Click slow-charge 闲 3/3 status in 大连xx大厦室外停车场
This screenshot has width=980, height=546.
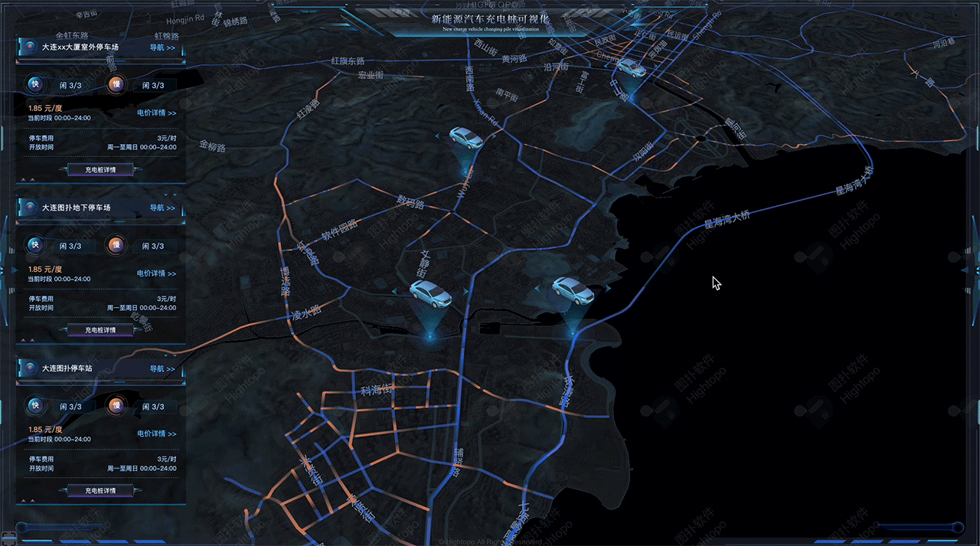point(153,86)
